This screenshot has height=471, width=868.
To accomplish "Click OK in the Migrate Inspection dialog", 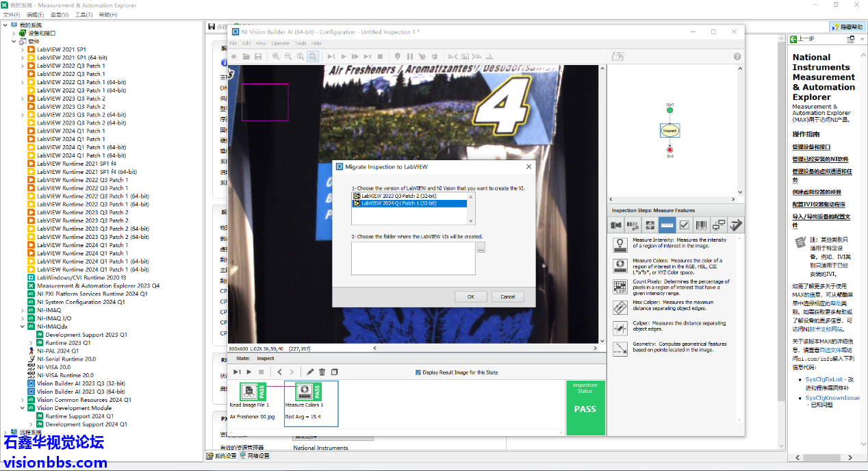I will point(471,296).
